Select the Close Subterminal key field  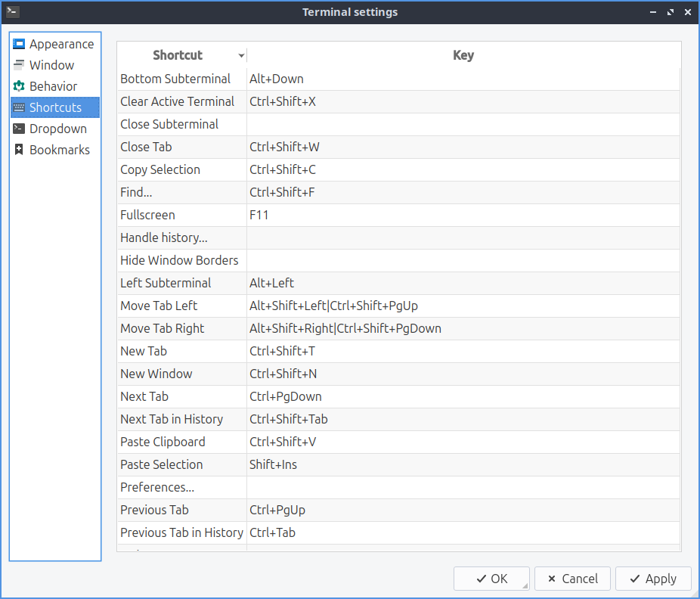pyautogui.click(x=463, y=124)
